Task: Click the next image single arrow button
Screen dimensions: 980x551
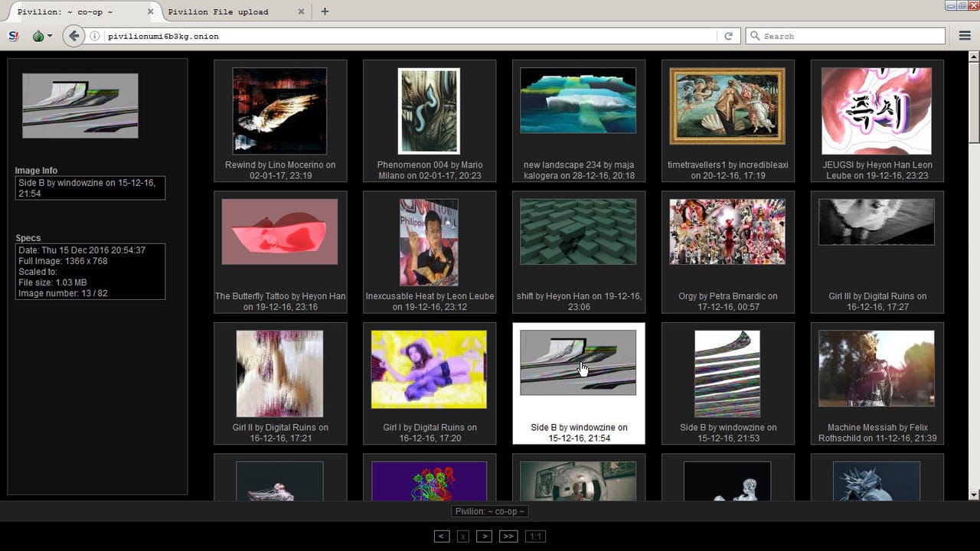Action: pyautogui.click(x=484, y=536)
